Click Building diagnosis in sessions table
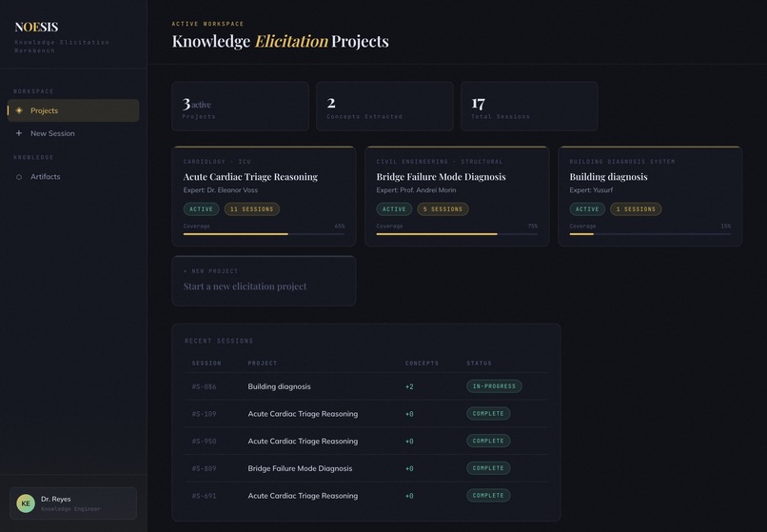 point(279,386)
